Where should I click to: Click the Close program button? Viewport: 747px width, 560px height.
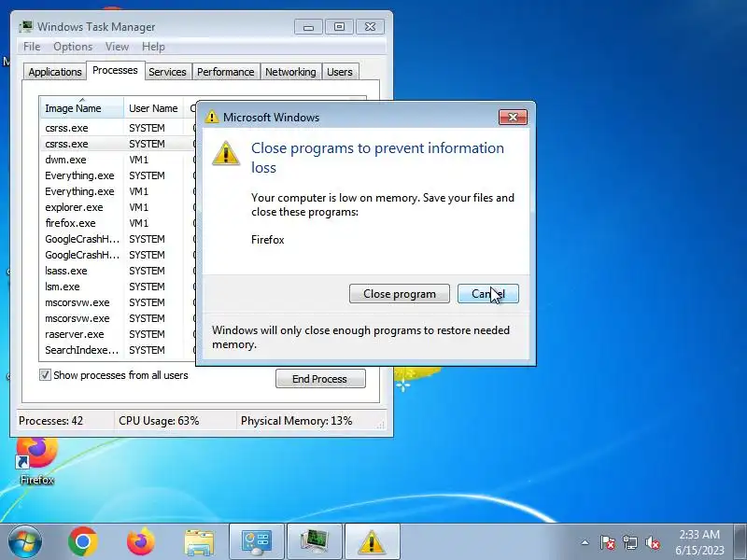(400, 294)
